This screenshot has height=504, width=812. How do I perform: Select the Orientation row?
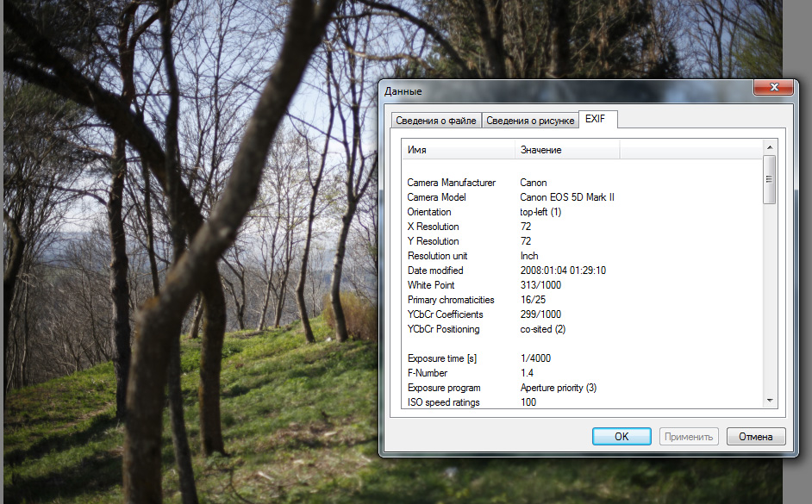(x=583, y=212)
